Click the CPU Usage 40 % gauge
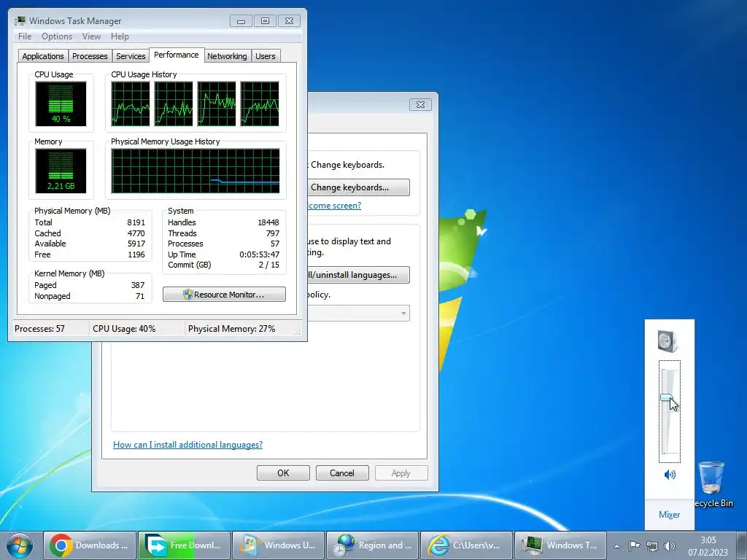Screen dimensions: 747x560 (61, 104)
